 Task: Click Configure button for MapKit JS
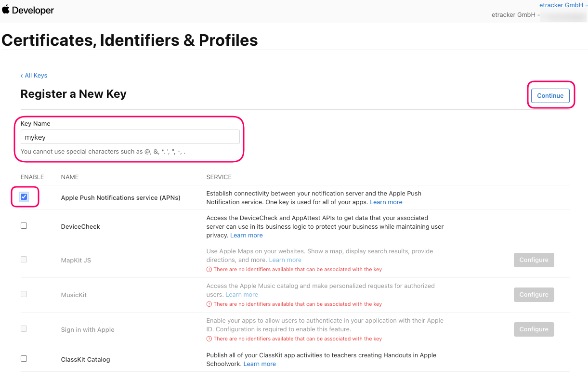click(x=534, y=260)
